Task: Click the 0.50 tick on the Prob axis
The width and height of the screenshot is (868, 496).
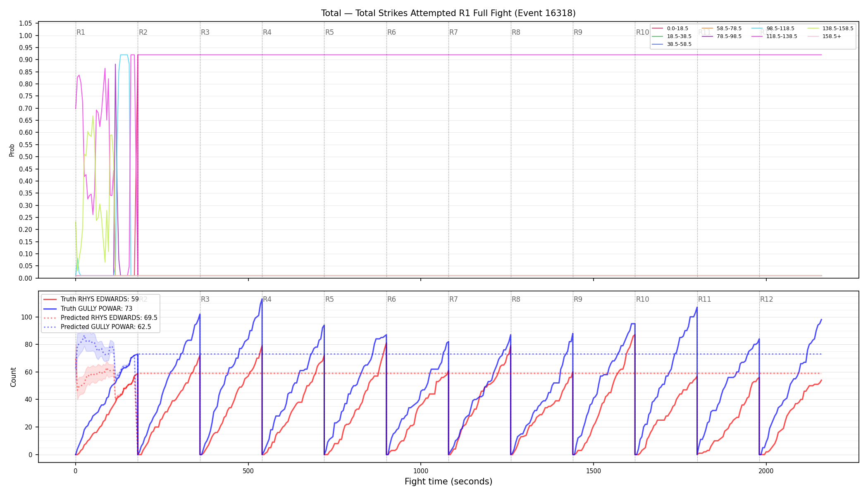Action: click(x=26, y=157)
